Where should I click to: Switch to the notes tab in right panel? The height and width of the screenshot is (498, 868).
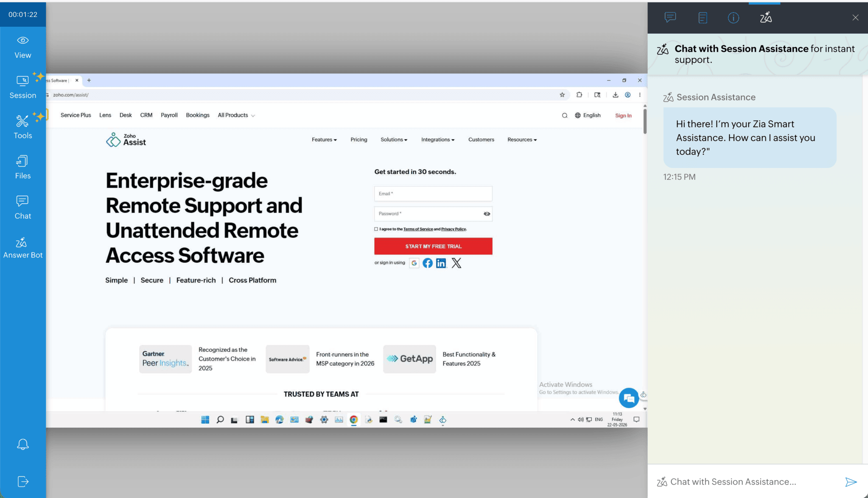[703, 17]
